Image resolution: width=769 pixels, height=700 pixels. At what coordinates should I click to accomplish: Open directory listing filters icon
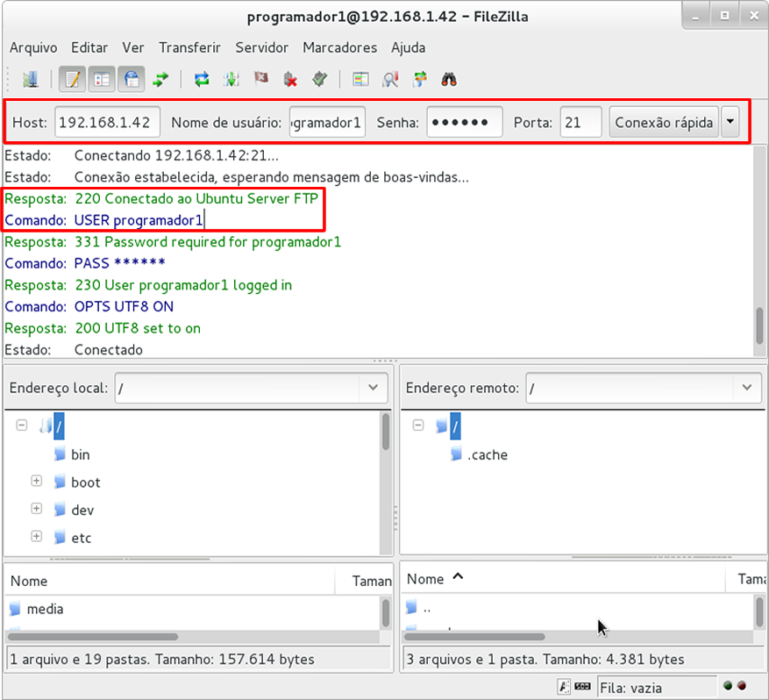[361, 79]
